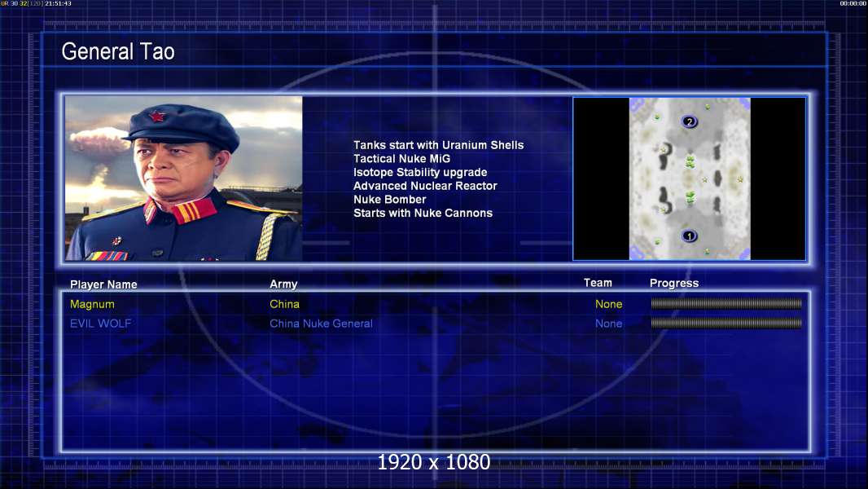Click start position marker 1 on map
Screen dimensions: 868x489
tap(689, 236)
